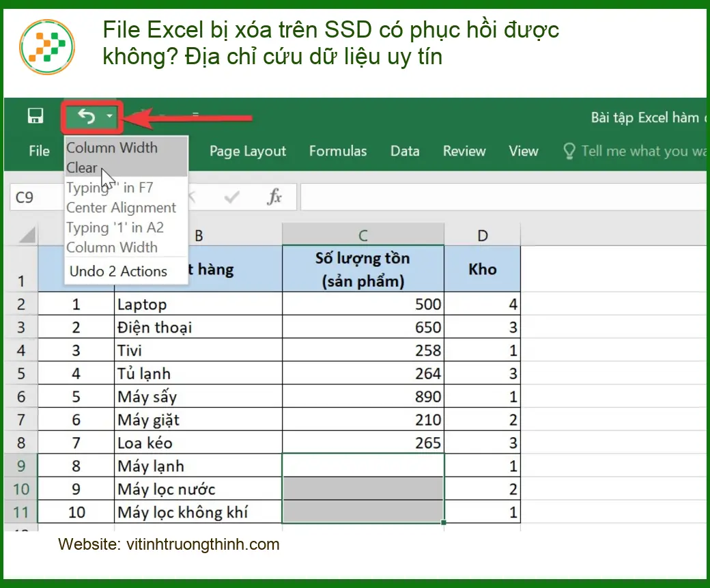The image size is (710, 588).
Task: Select Typing in F7 undo entry
Action: (126, 187)
